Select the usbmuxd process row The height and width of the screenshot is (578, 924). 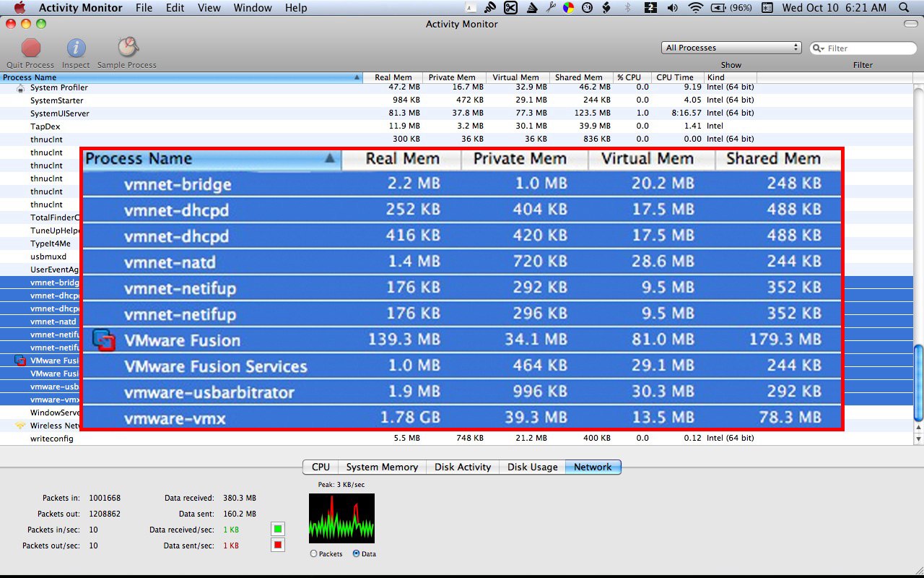click(x=48, y=256)
